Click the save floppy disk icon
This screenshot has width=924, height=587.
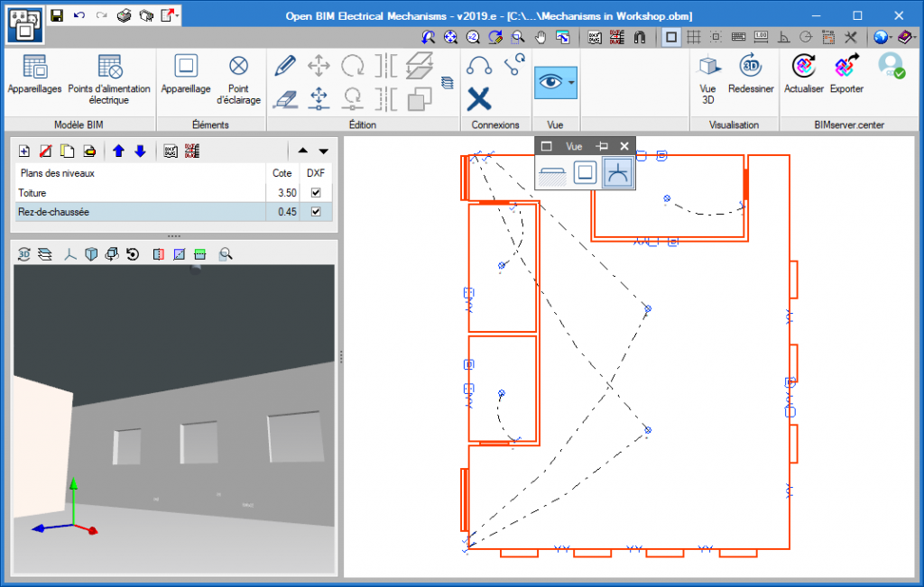point(57,15)
